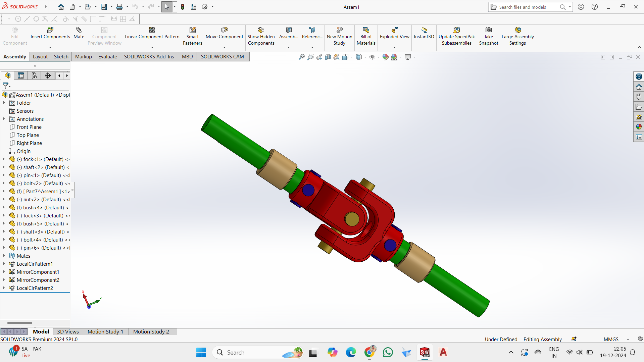Viewport: 644px width, 362px height.
Task: Click the SolidWorks Home icon
Action: [61, 7]
